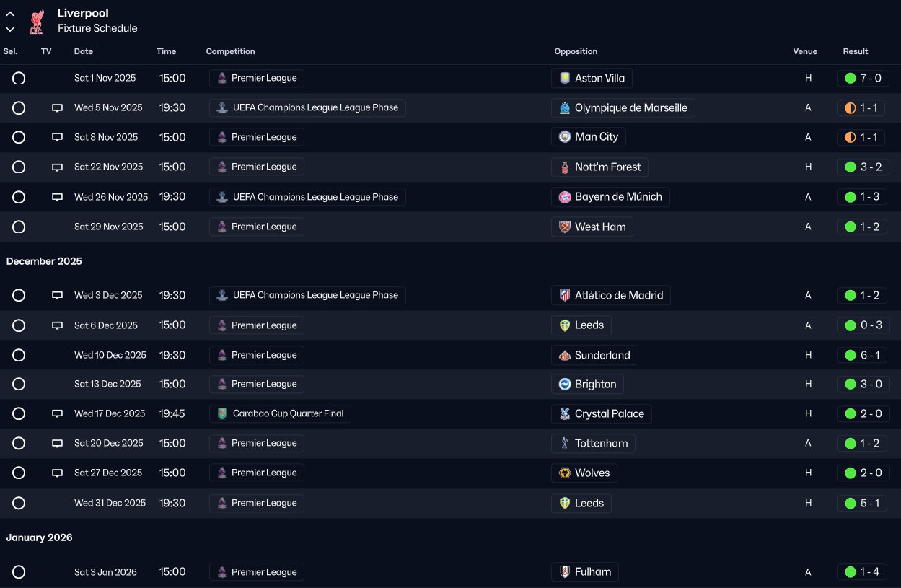Screen dimensions: 901x588
Task: Go to previous team with up chevron
Action: (10, 14)
